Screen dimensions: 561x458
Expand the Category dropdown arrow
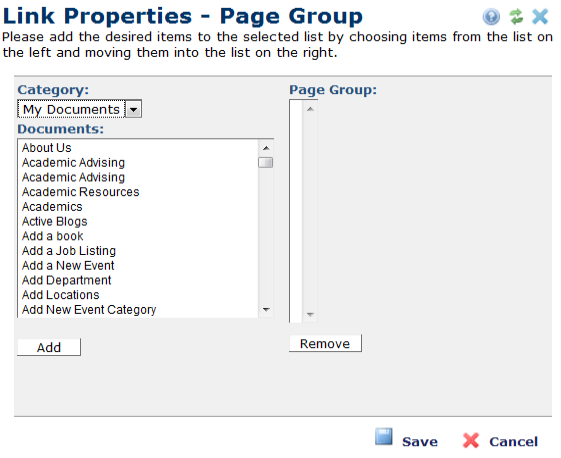pos(133,109)
